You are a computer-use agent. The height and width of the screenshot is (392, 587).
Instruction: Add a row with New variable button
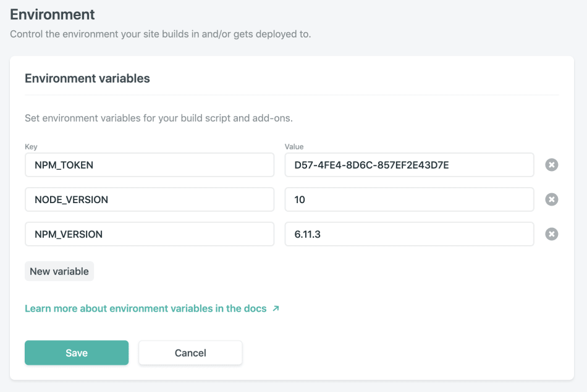point(59,271)
